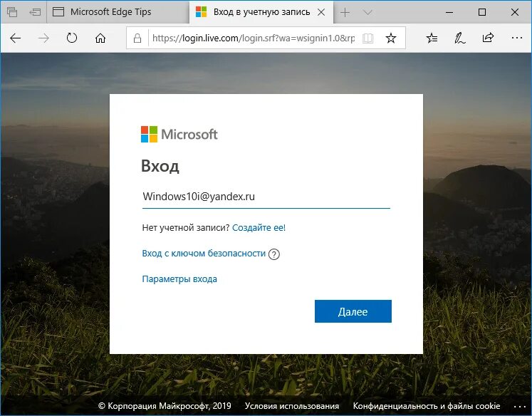Close the Вход в учетную запись tab
Image resolution: width=532 pixels, height=416 pixels.
coord(321,12)
